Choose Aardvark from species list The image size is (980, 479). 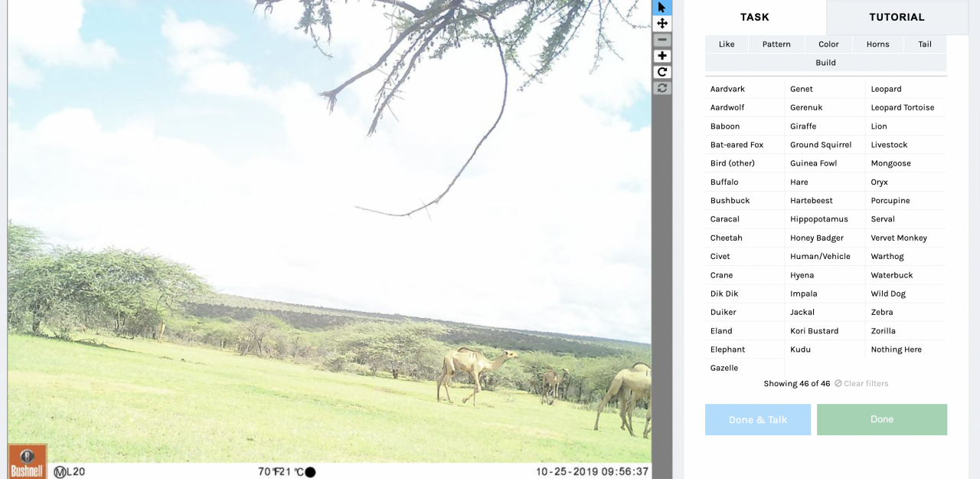coord(745,89)
